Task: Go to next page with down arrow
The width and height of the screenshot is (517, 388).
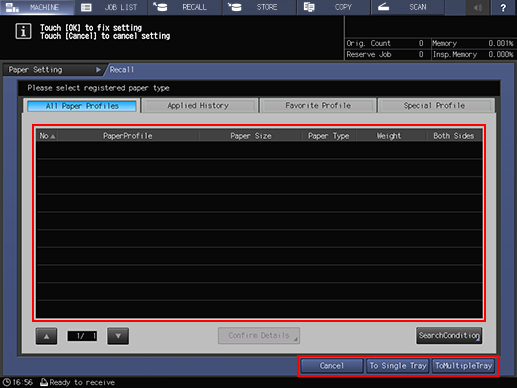Action: pos(118,336)
